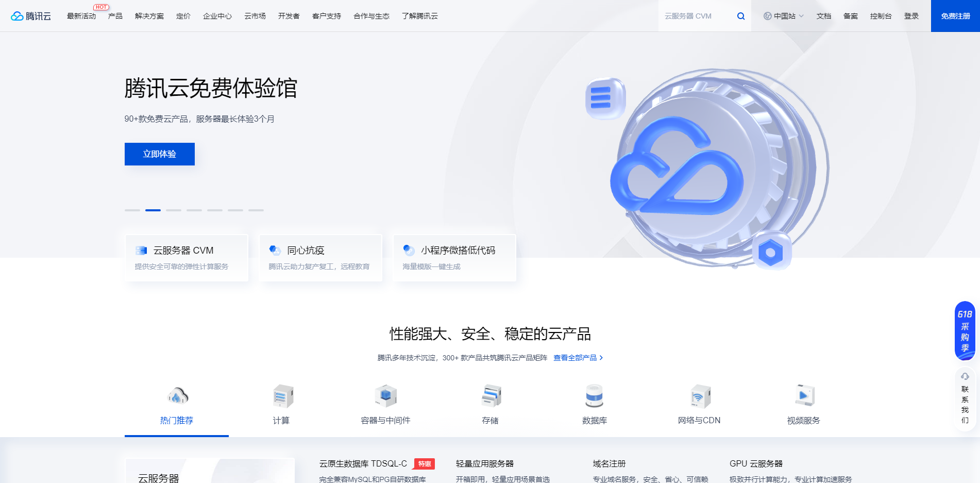Select the 网络与CDN wifi icon
The height and width of the screenshot is (483, 980).
700,396
